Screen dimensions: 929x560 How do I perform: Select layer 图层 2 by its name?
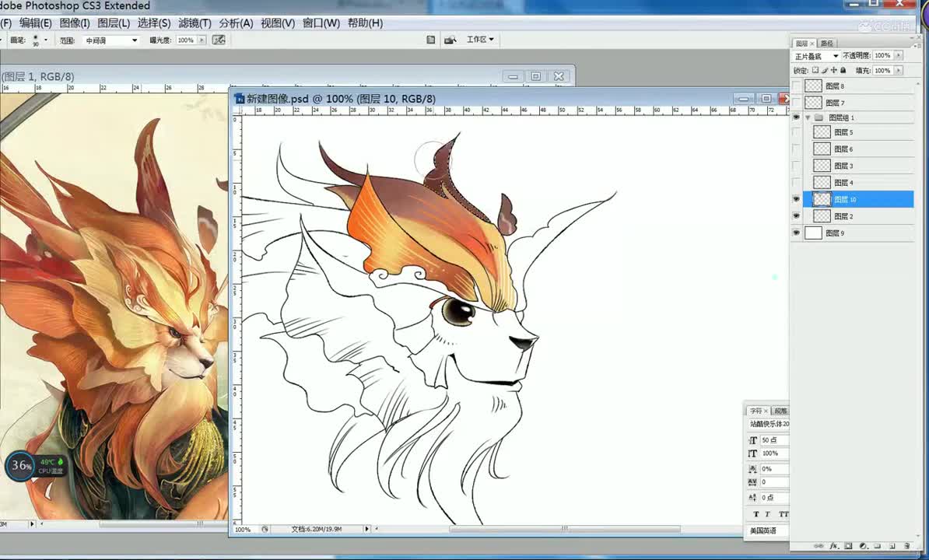pyautogui.click(x=843, y=216)
